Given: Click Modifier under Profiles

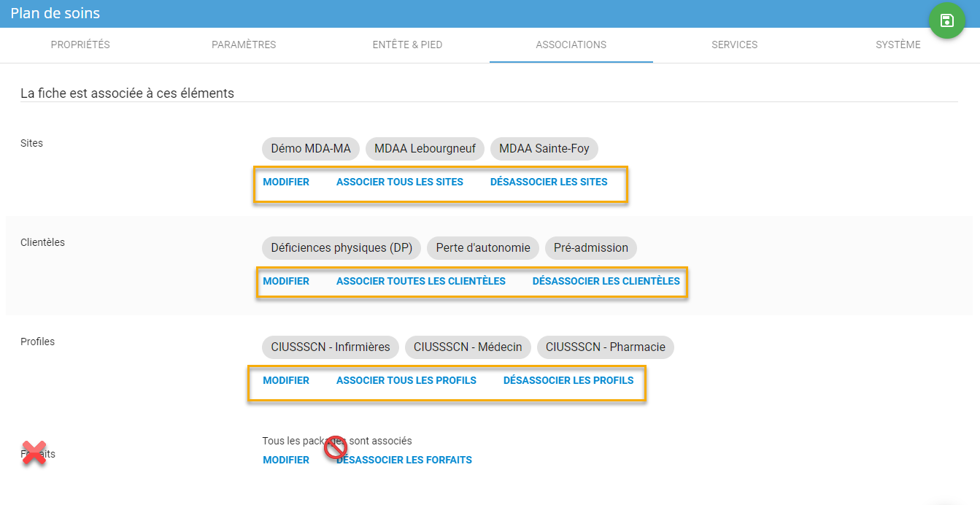Looking at the screenshot, I should point(286,380).
